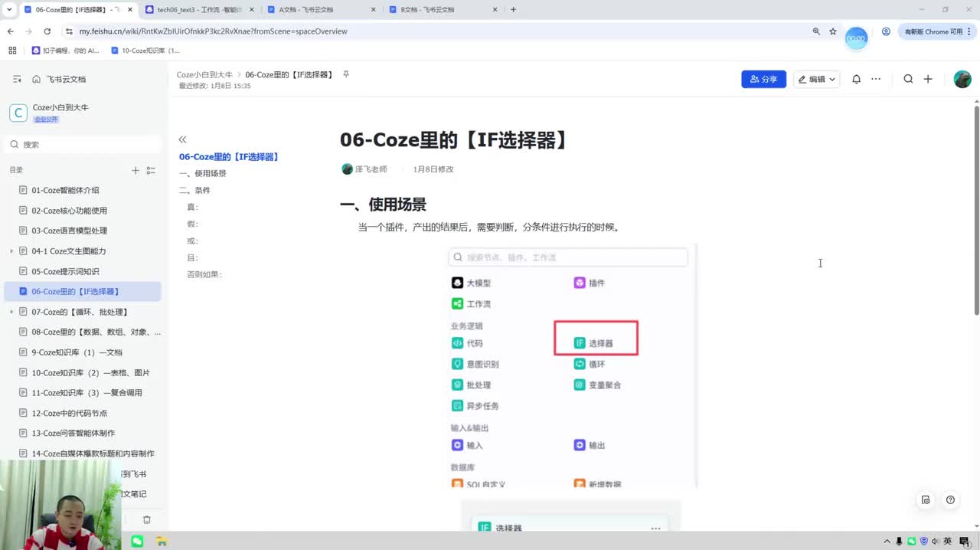Jump to 否则如果： in the outline
Screen dimensions: 980x550
pos(204,274)
